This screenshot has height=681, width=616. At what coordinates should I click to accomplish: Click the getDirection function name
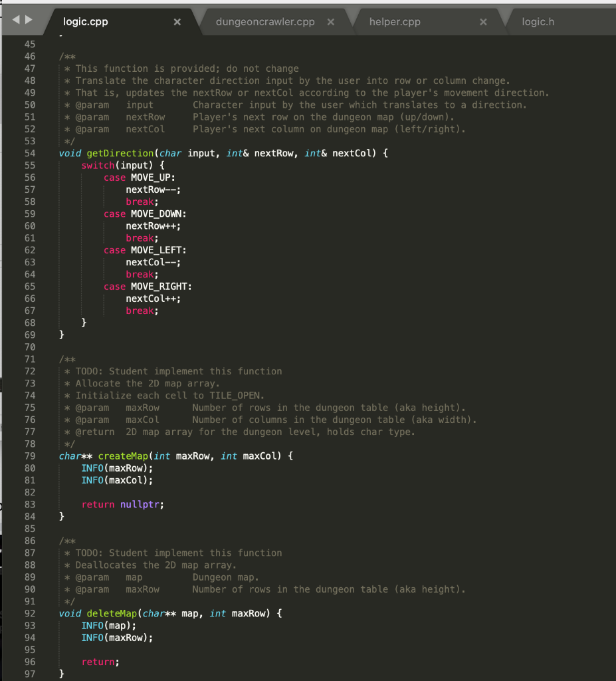[x=119, y=153]
